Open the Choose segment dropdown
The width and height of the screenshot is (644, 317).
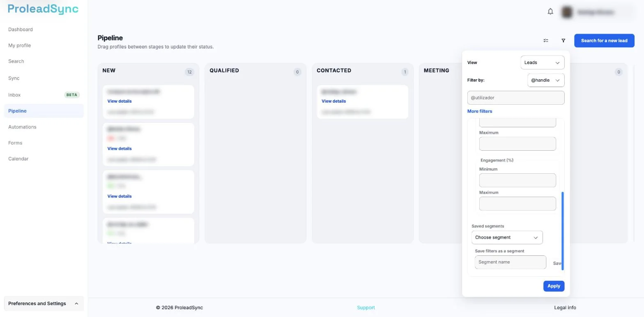tap(507, 237)
